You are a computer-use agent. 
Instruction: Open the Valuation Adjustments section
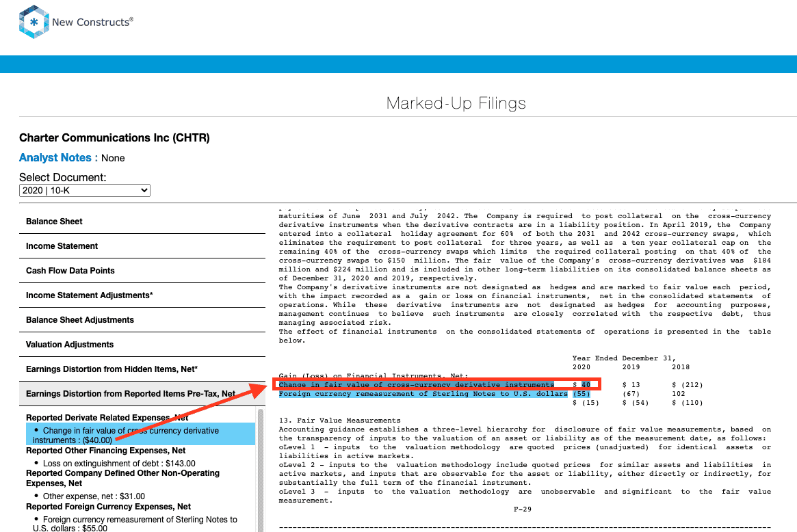[x=142, y=345]
